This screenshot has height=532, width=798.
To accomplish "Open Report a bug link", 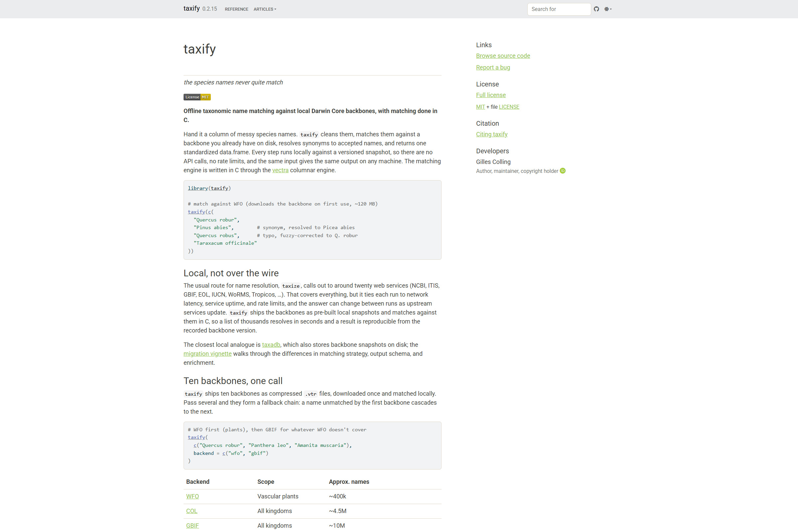I will tap(493, 67).
